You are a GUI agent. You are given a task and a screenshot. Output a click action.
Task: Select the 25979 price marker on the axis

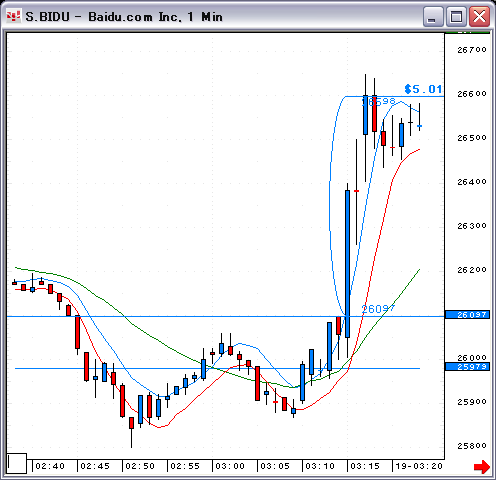[467, 367]
